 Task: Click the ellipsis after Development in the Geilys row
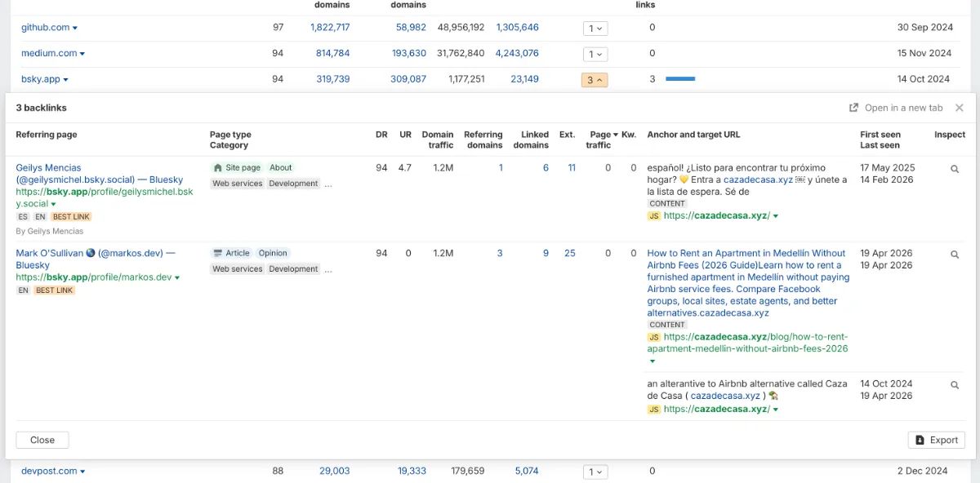coord(328,184)
